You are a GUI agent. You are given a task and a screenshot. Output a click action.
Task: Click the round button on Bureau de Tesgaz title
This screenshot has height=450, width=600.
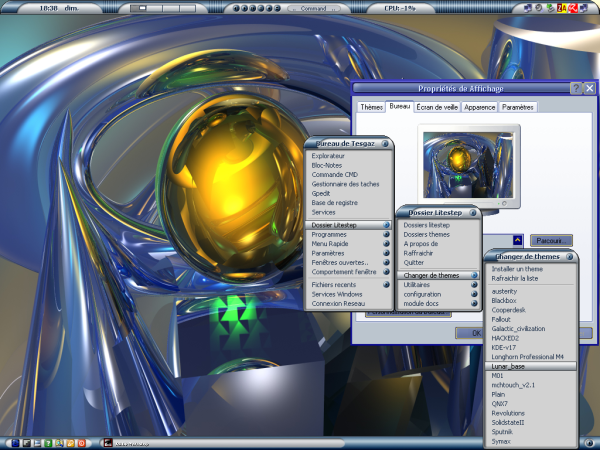pos(385,143)
